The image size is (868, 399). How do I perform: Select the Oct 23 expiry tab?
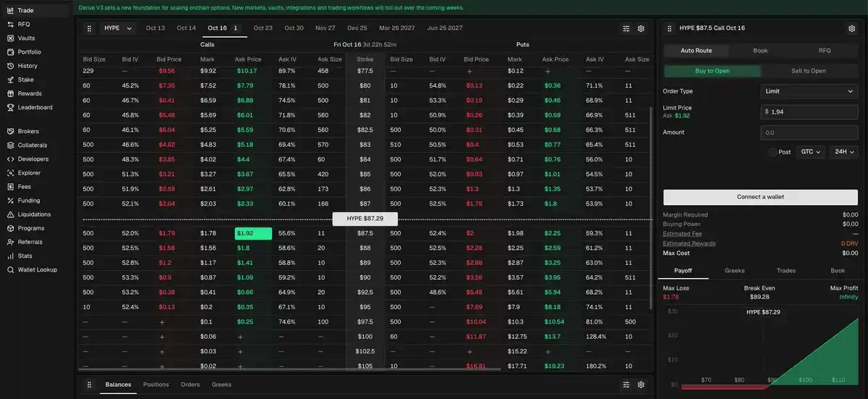click(263, 28)
